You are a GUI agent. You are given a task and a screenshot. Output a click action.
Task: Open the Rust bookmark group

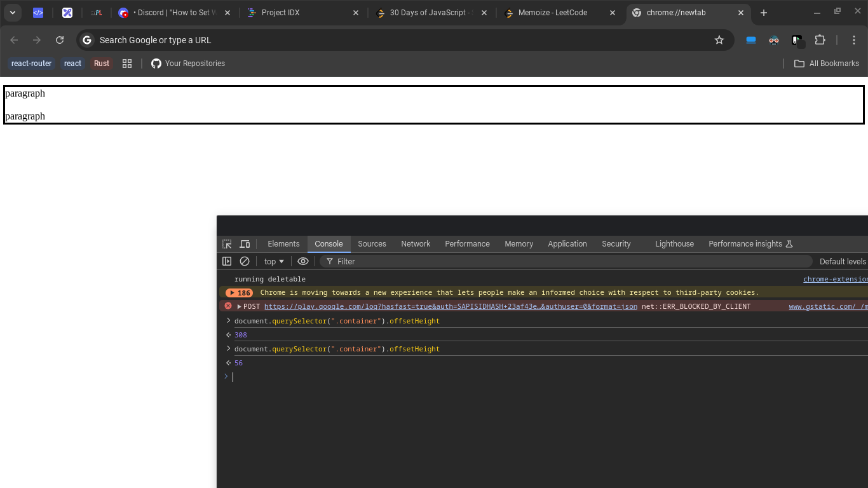[x=102, y=64]
